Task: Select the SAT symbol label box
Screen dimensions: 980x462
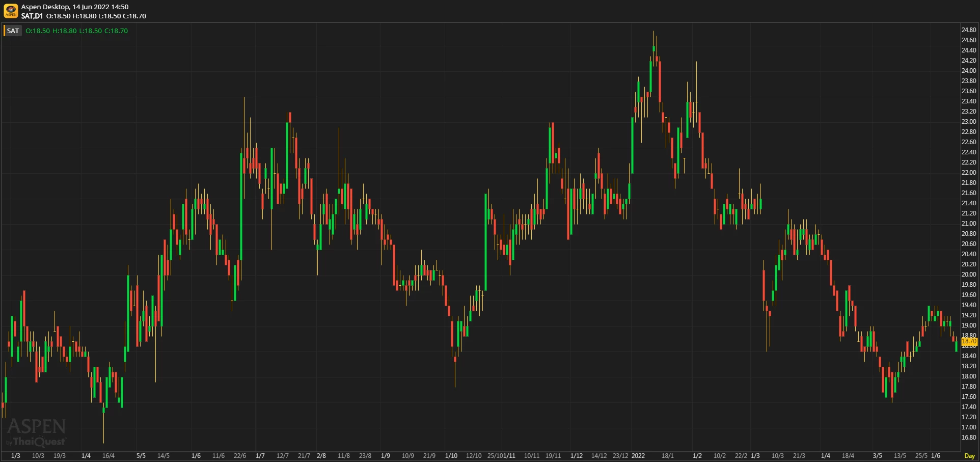Action: coord(13,31)
